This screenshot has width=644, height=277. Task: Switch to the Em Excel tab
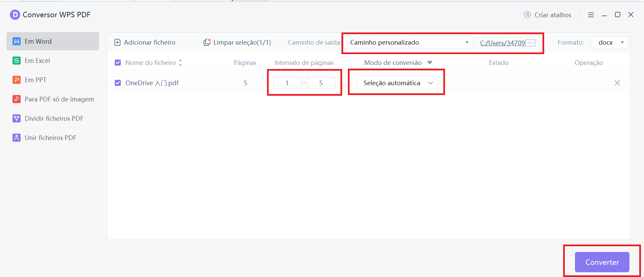tap(53, 61)
